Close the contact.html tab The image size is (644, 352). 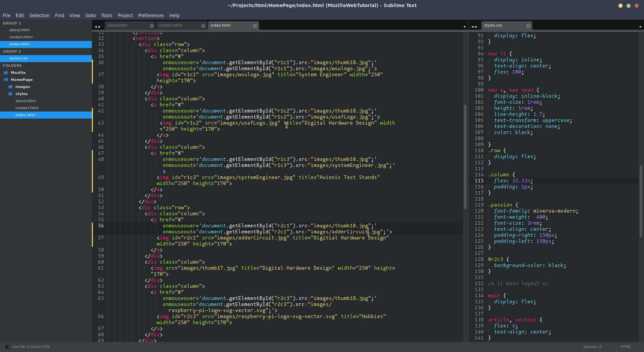pos(203,26)
